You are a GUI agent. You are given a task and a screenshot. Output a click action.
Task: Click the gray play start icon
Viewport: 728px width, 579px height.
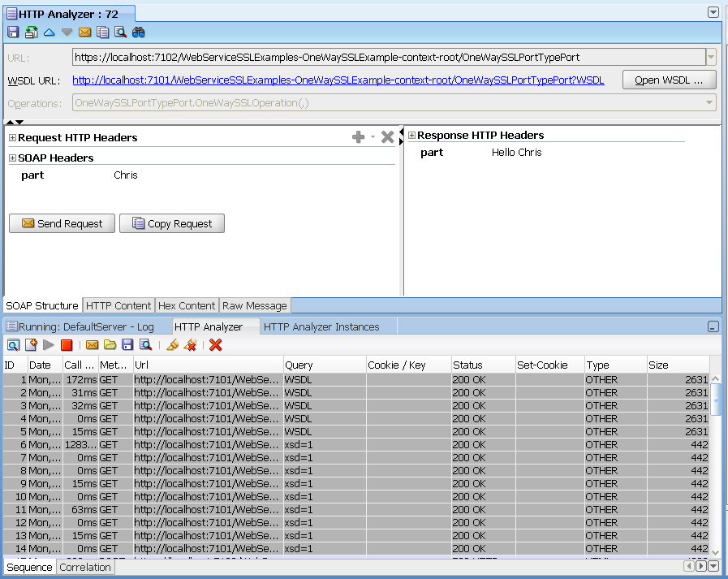click(49, 345)
